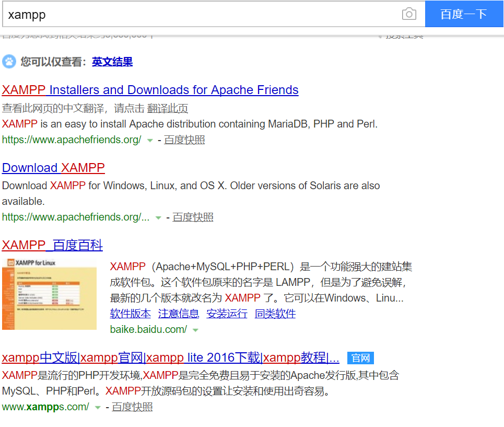Open 百度快照 for the Download XAMPP result

click(193, 217)
